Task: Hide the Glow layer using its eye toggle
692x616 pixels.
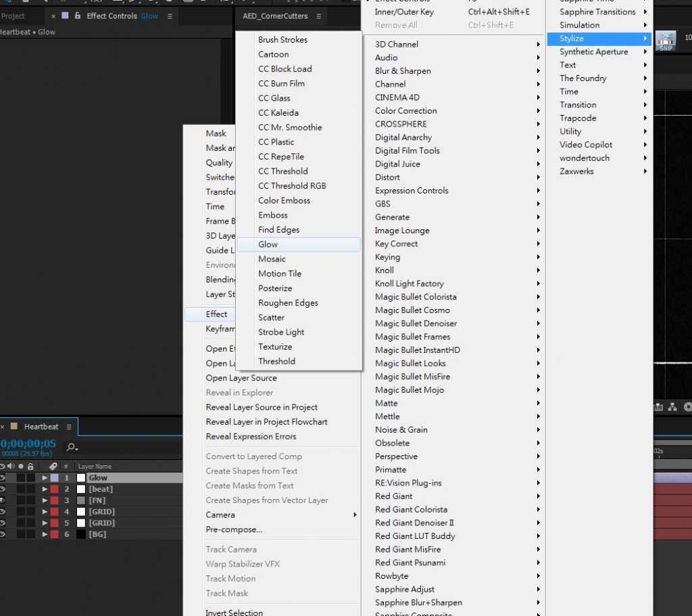Action: [3, 478]
